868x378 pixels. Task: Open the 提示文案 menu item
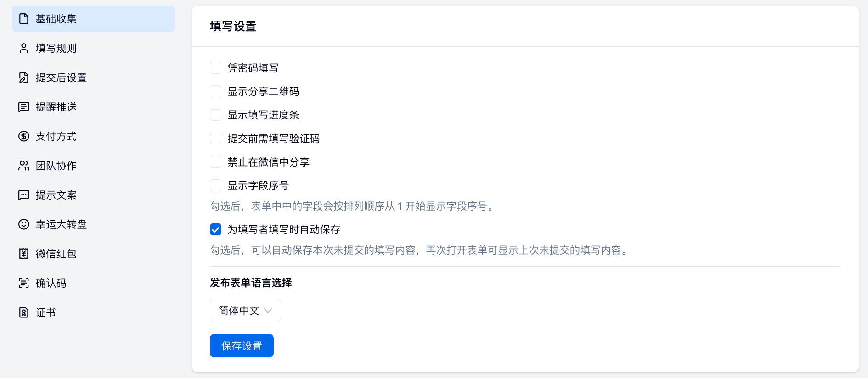point(56,195)
